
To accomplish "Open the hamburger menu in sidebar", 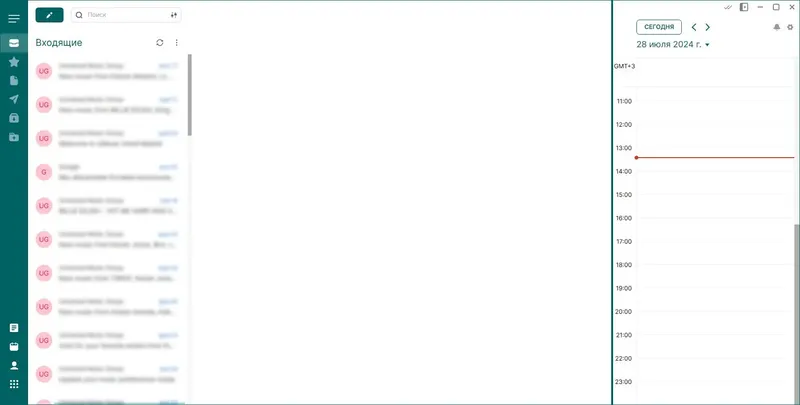I will (14, 19).
